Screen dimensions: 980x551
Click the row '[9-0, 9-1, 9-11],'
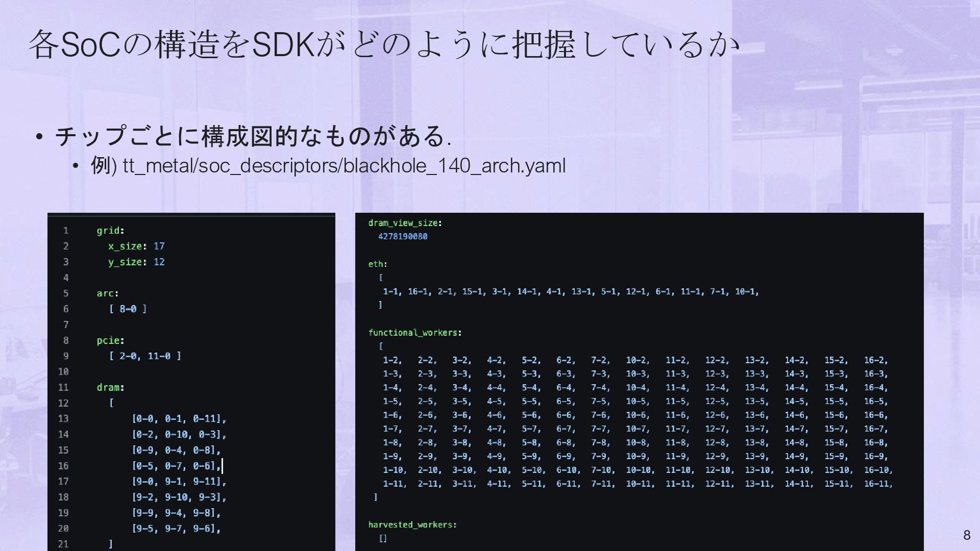coord(179,482)
